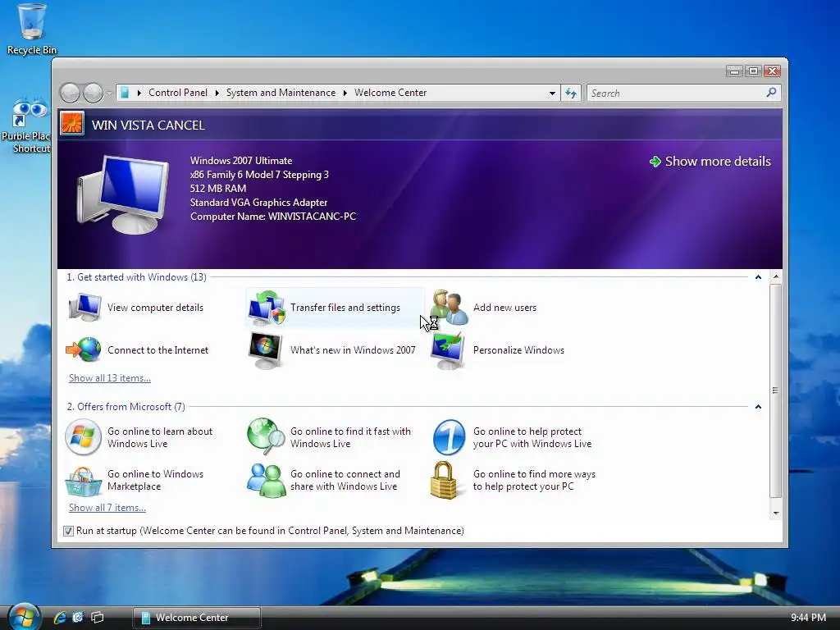Image resolution: width=840 pixels, height=630 pixels.
Task: Click the scrollbar up arrow
Action: click(776, 277)
